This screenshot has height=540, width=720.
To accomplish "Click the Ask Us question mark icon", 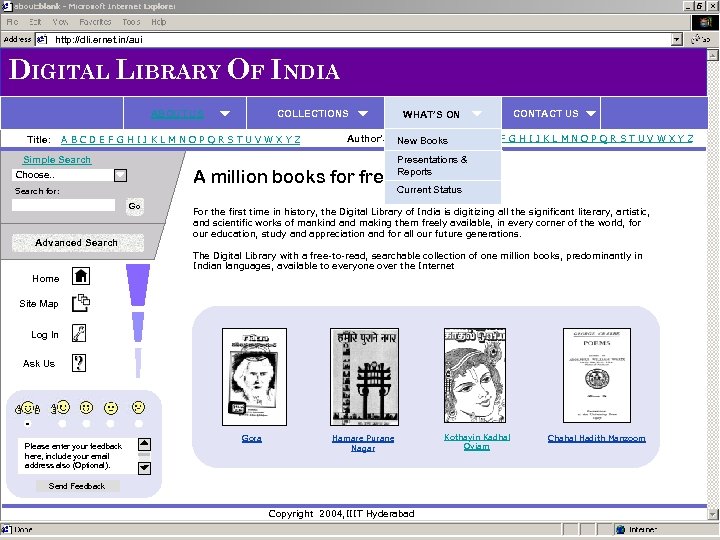I will tap(79, 363).
